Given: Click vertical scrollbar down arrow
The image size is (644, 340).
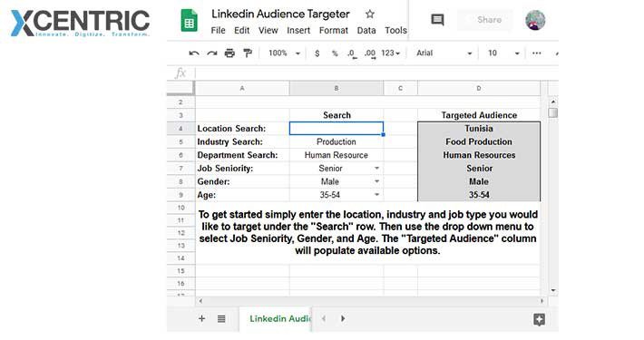Looking at the screenshot, I should (553, 290).
